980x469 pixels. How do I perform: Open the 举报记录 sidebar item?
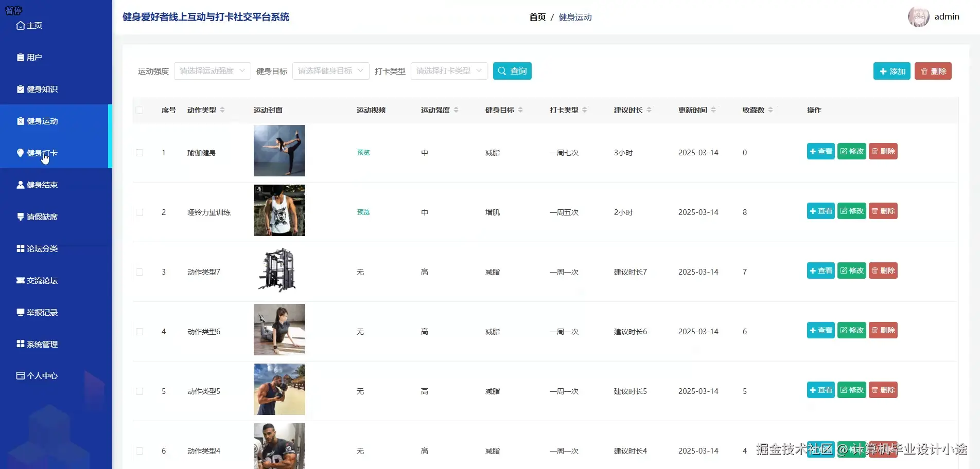41,312
